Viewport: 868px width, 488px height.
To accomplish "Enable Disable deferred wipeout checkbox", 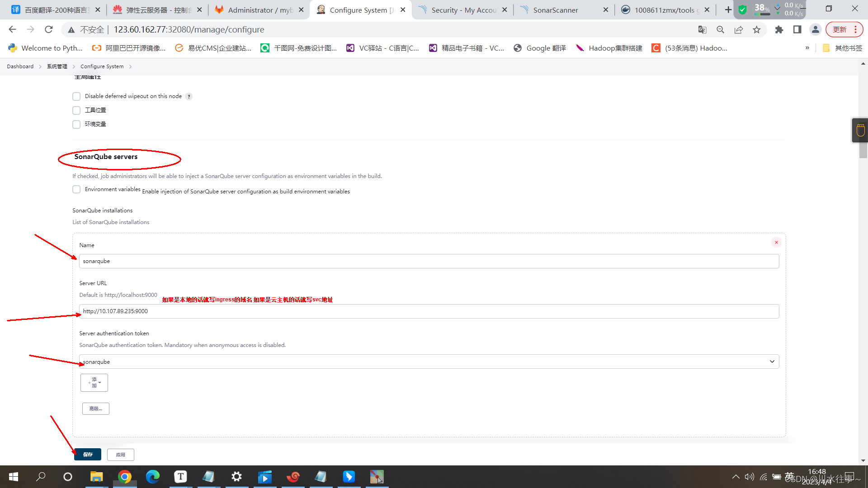I will 76,97.
